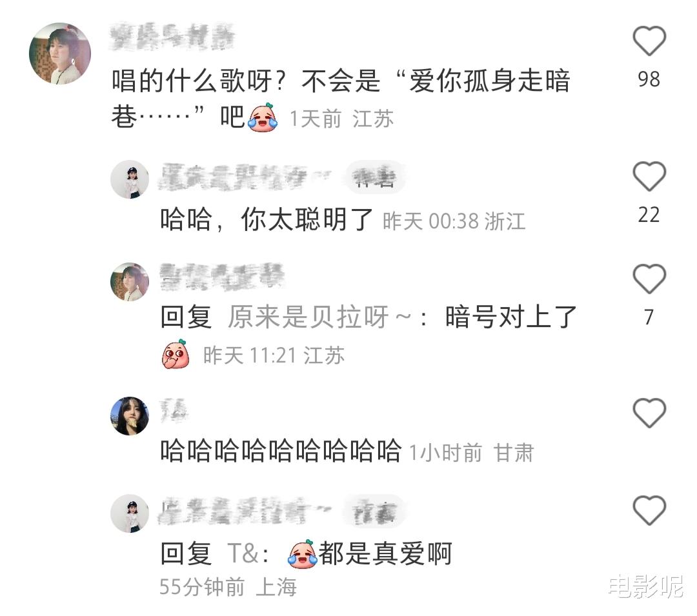Open top commenter's profile avatar
The height and width of the screenshot is (616, 697).
(60, 54)
